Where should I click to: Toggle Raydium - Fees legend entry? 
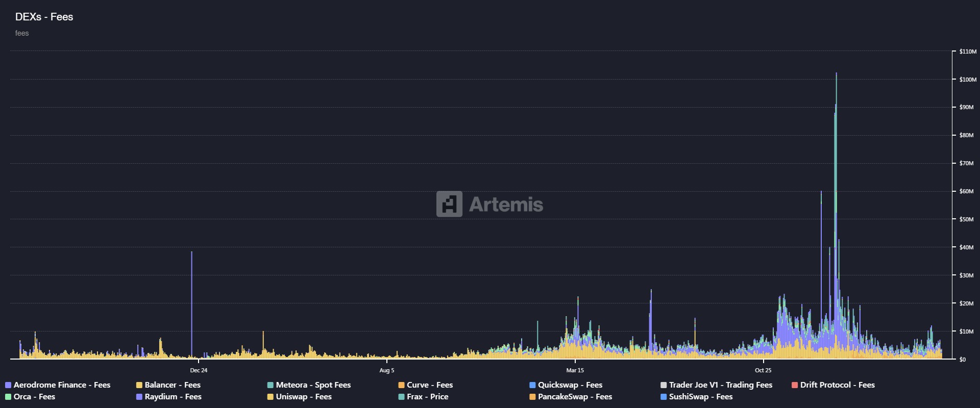tap(168, 397)
